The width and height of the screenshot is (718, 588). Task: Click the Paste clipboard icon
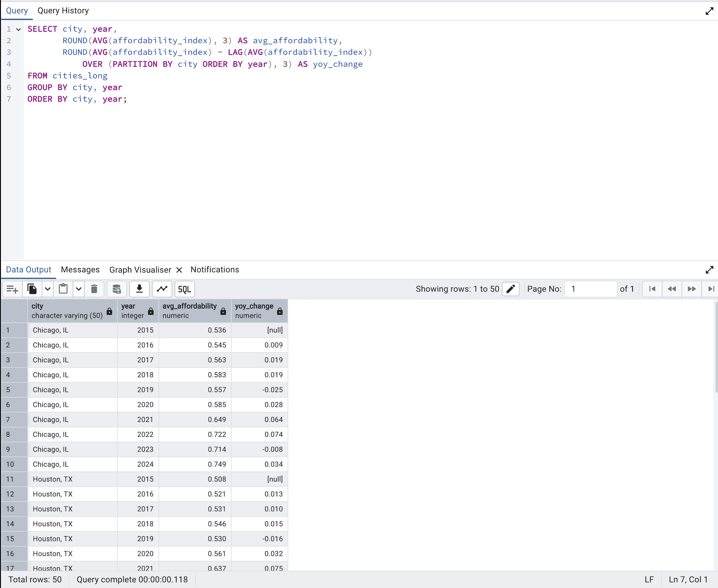tap(63, 289)
